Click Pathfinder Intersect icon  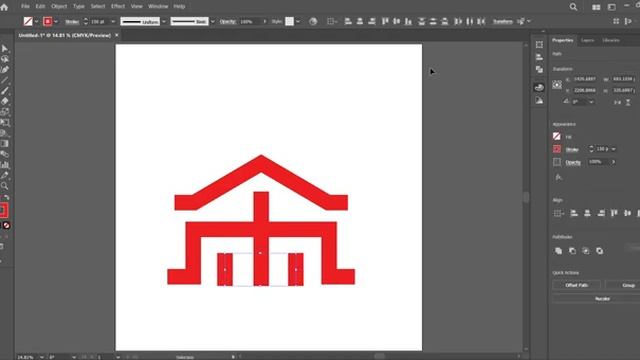point(586,251)
